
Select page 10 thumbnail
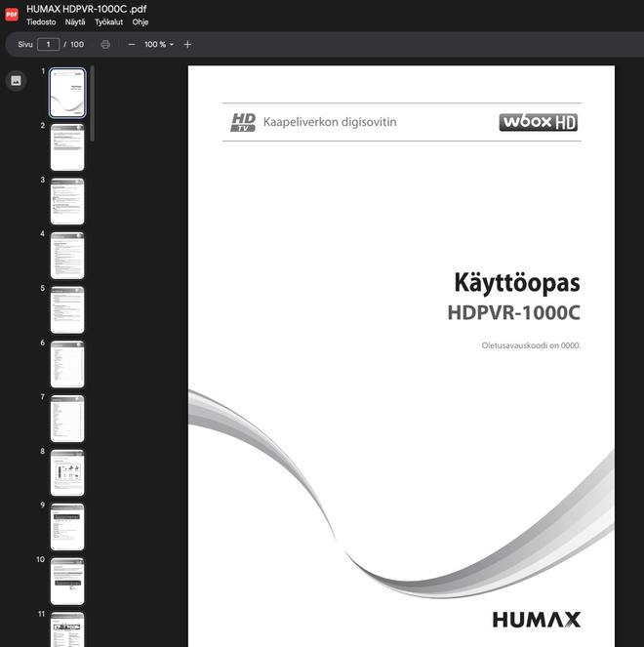coord(67,582)
